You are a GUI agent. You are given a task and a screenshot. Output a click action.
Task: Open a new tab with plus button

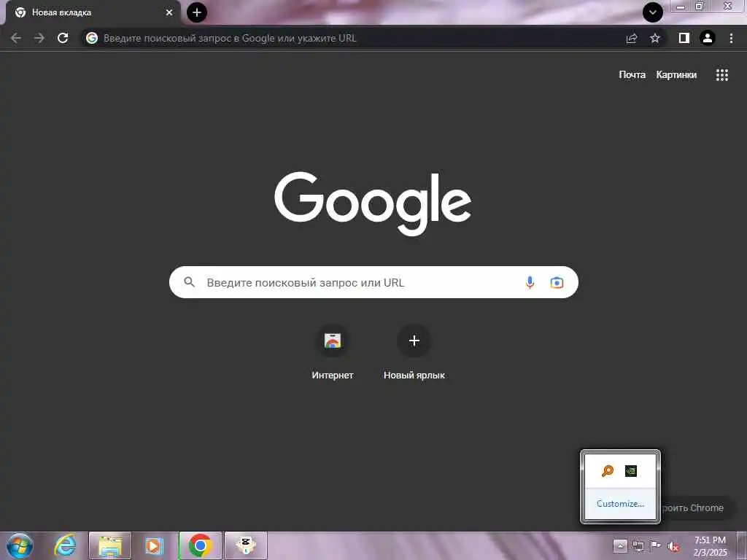pos(197,12)
